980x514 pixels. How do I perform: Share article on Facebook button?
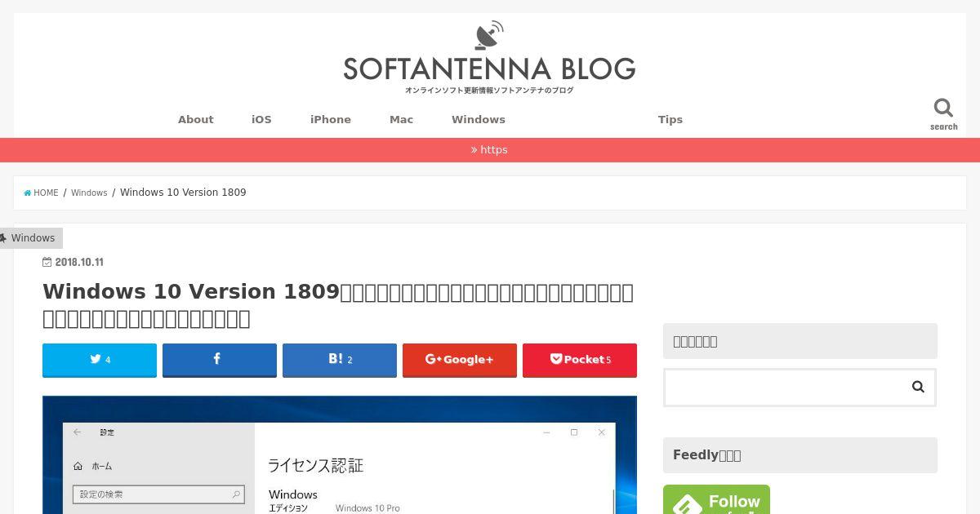click(220, 360)
